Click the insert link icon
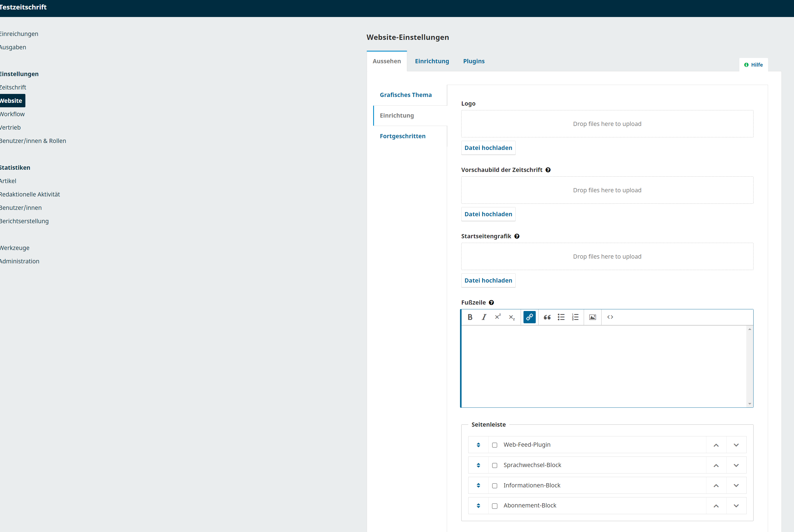The height and width of the screenshot is (532, 794). coord(529,317)
